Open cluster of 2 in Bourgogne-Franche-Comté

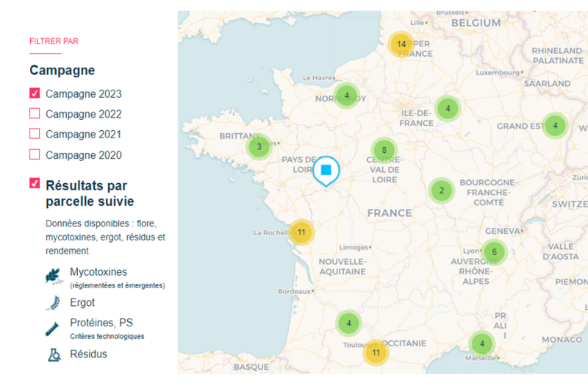click(x=441, y=191)
